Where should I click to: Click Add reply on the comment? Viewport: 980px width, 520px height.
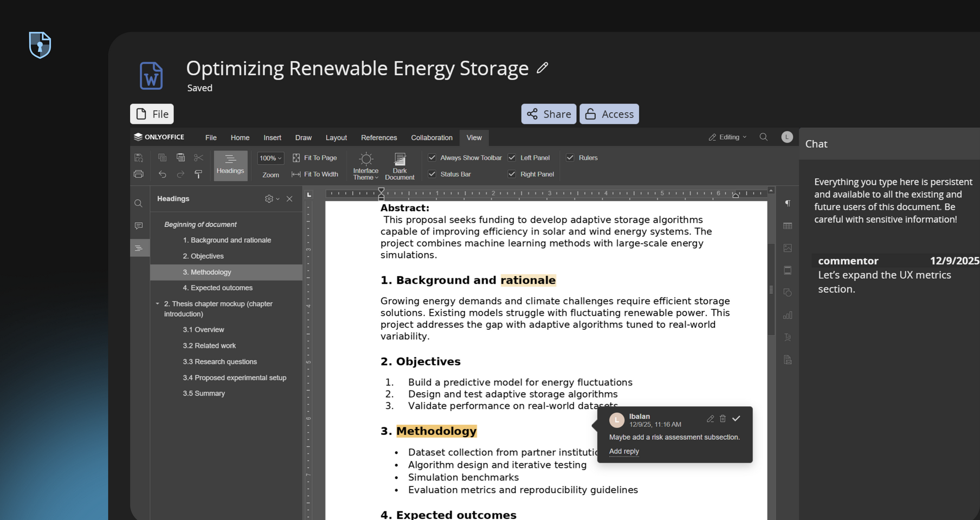[x=624, y=451]
